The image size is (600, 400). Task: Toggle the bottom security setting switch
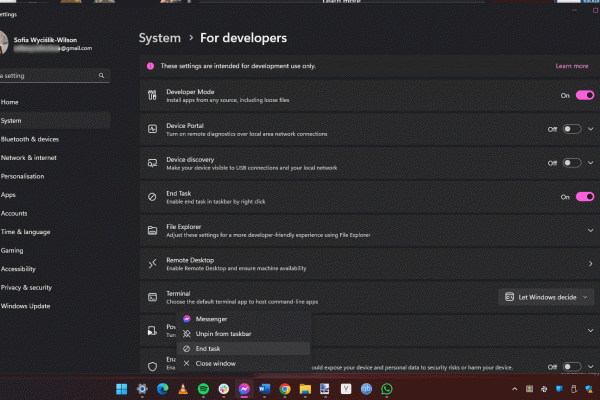click(572, 367)
